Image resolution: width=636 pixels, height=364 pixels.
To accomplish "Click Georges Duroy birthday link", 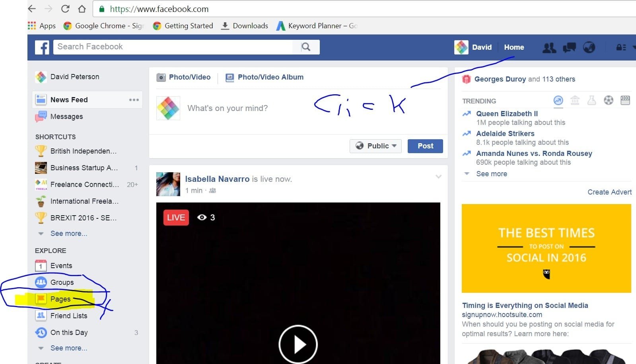I will [x=500, y=79].
